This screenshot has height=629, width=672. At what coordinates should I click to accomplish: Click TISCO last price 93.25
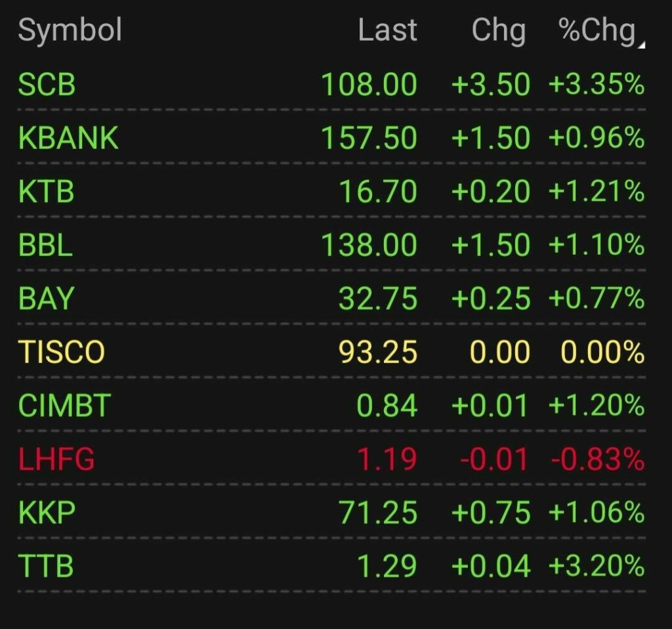click(378, 353)
